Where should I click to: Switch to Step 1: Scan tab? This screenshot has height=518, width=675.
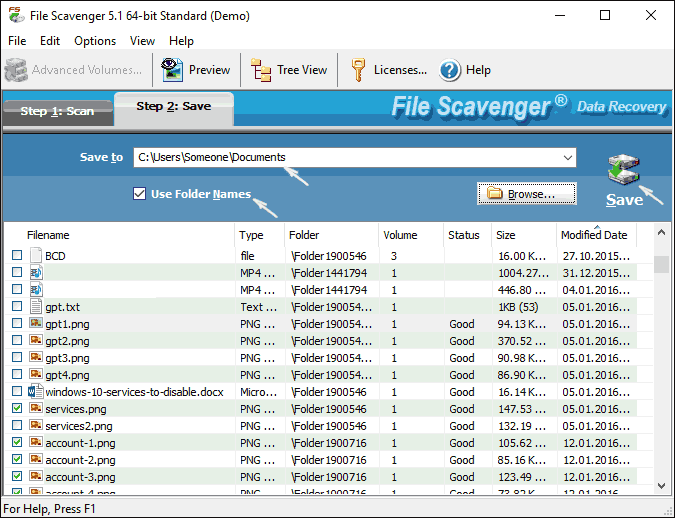(58, 112)
